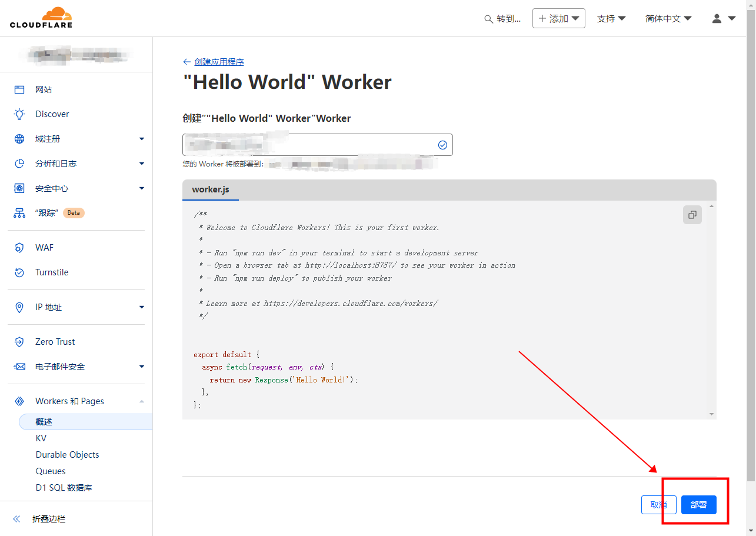
Task: Click the 折叠边栏 label
Action: click(x=49, y=519)
